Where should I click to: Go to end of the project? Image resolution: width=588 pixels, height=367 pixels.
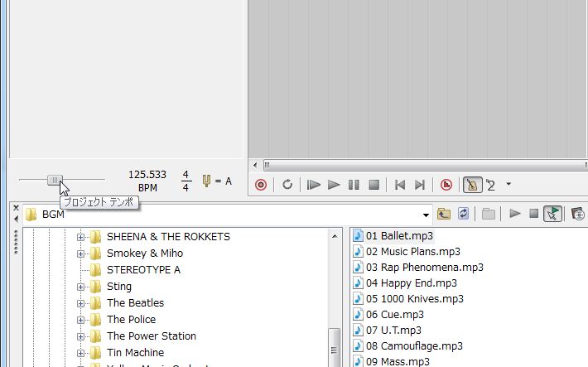[x=420, y=185]
